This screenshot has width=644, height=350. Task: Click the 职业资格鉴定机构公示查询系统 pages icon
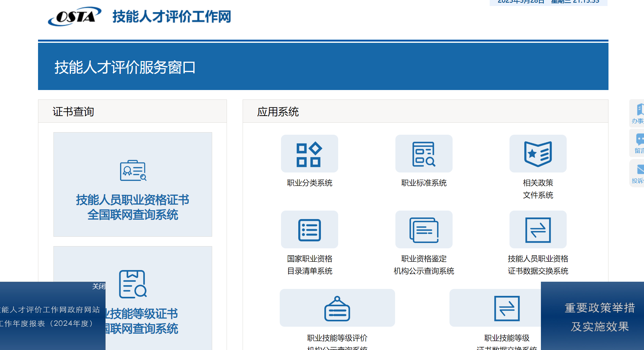point(424,229)
